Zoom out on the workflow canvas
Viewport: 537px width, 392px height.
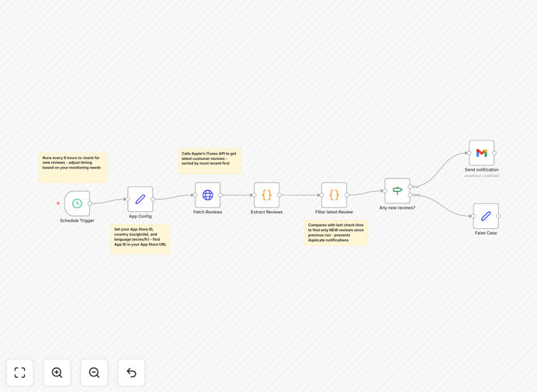[x=94, y=373]
